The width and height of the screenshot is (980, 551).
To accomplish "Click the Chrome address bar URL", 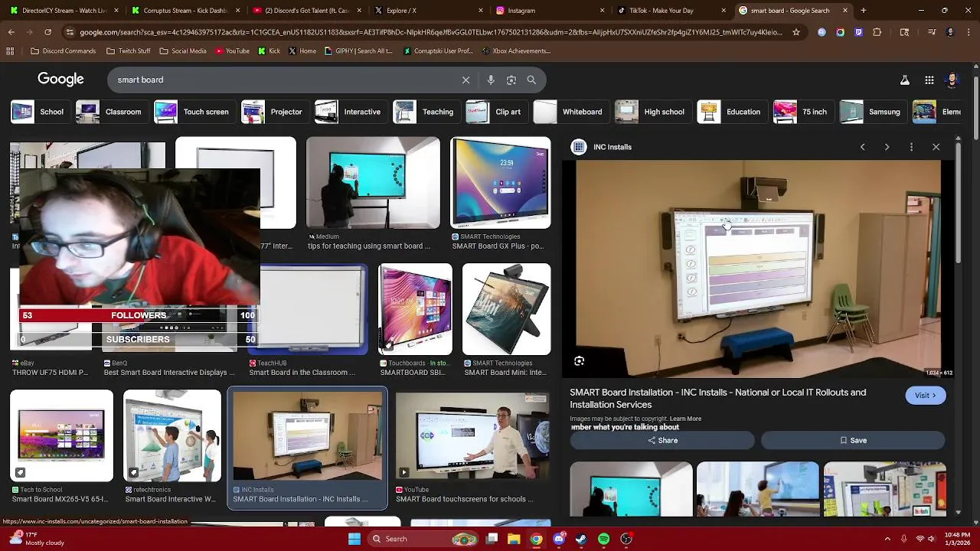I will click(431, 32).
